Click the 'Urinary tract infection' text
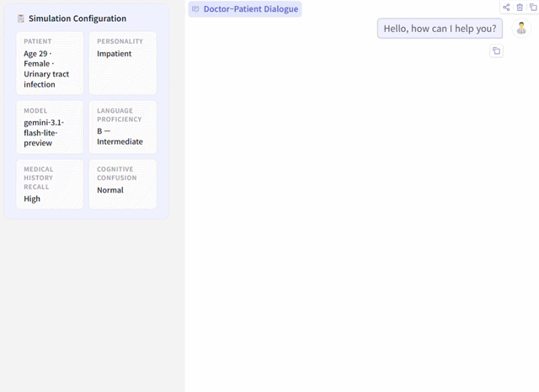The width and height of the screenshot is (539, 392). tap(46, 79)
